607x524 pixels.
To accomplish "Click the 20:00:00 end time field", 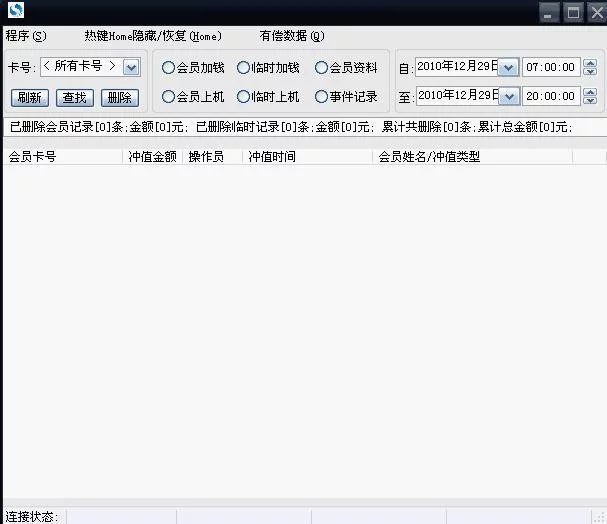I will [550, 96].
